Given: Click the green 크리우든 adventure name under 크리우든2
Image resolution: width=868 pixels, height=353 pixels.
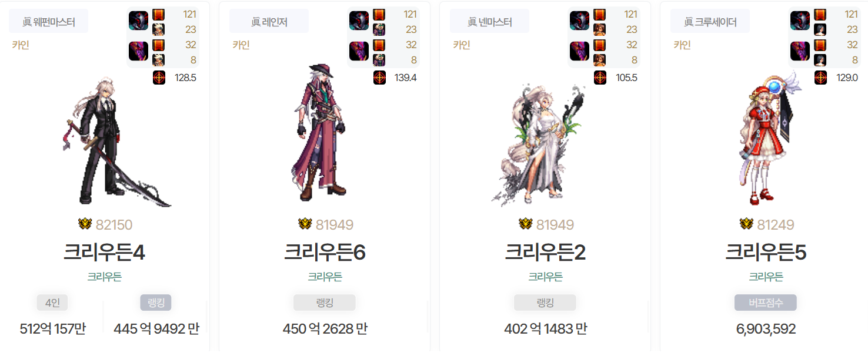Looking at the screenshot, I should pos(545,277).
